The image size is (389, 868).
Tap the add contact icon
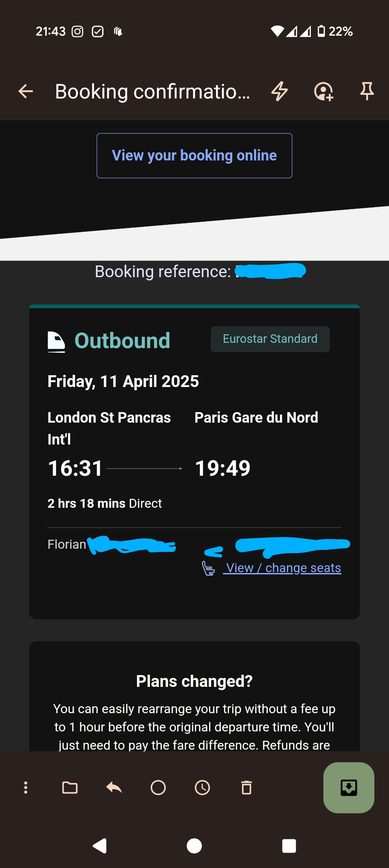[323, 91]
